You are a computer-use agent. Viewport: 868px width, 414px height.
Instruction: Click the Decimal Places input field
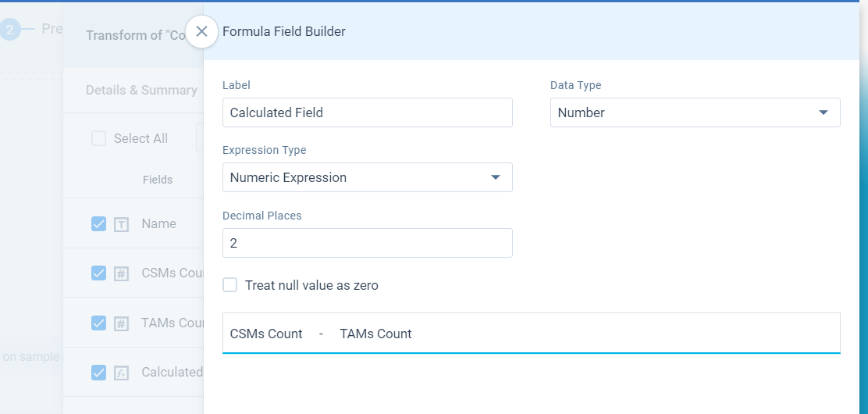(368, 243)
